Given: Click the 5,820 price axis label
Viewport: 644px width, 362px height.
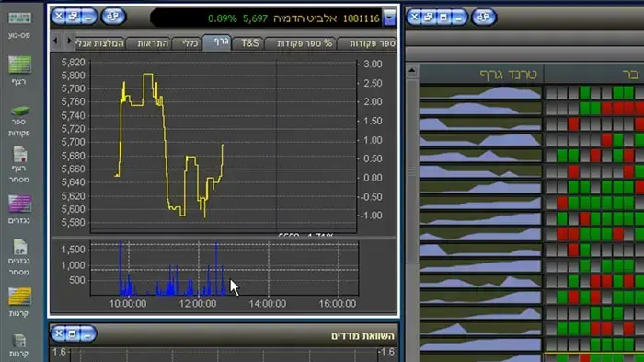Looking at the screenshot, I should [73, 63].
